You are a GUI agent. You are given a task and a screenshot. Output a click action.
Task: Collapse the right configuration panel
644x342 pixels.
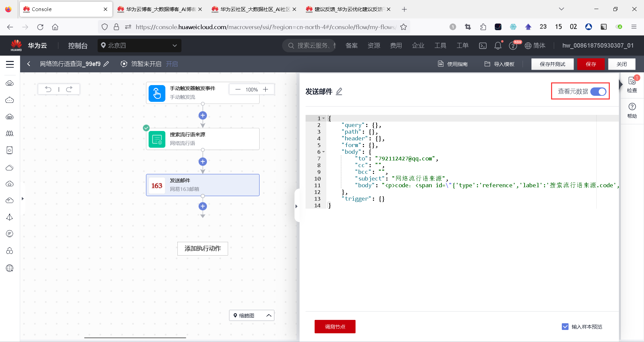(x=297, y=206)
